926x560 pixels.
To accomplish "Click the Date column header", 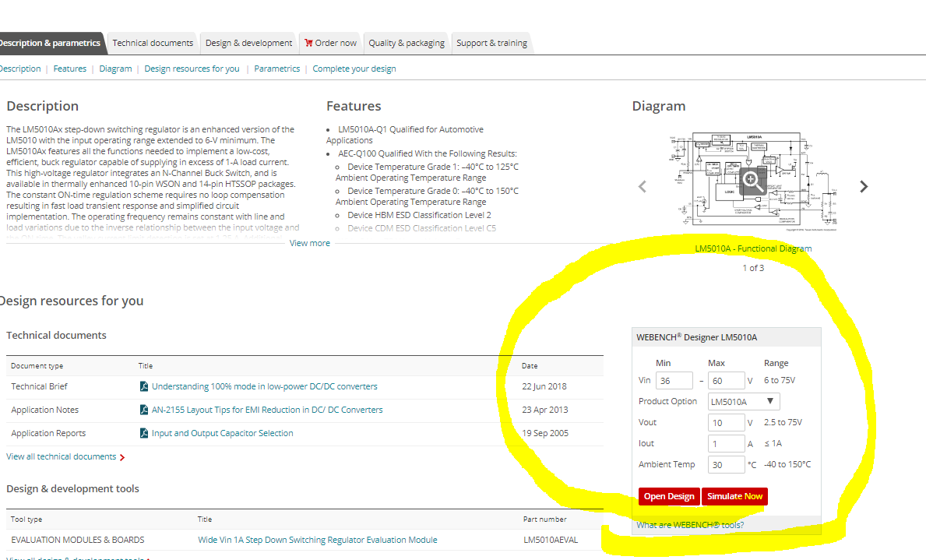I will click(530, 366).
